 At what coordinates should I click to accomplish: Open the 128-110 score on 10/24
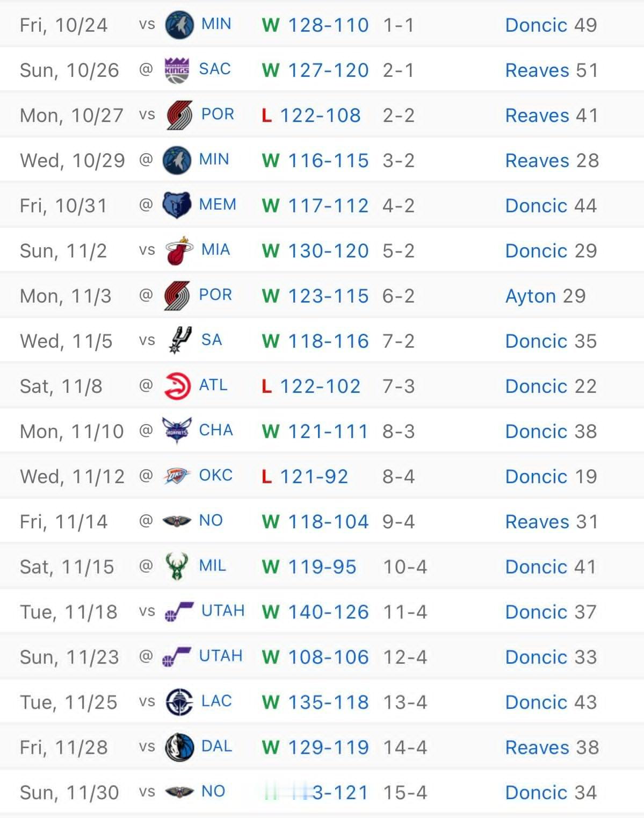coord(328,25)
